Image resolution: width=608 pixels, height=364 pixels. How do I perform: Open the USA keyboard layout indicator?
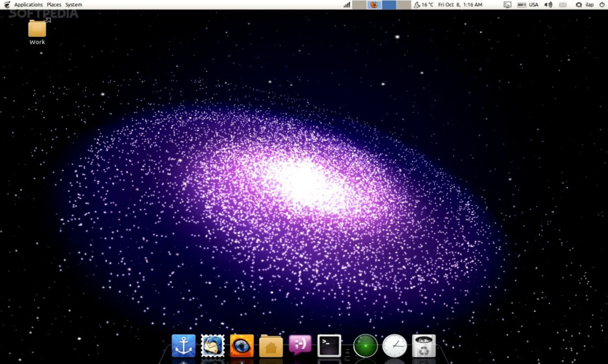(x=533, y=4)
